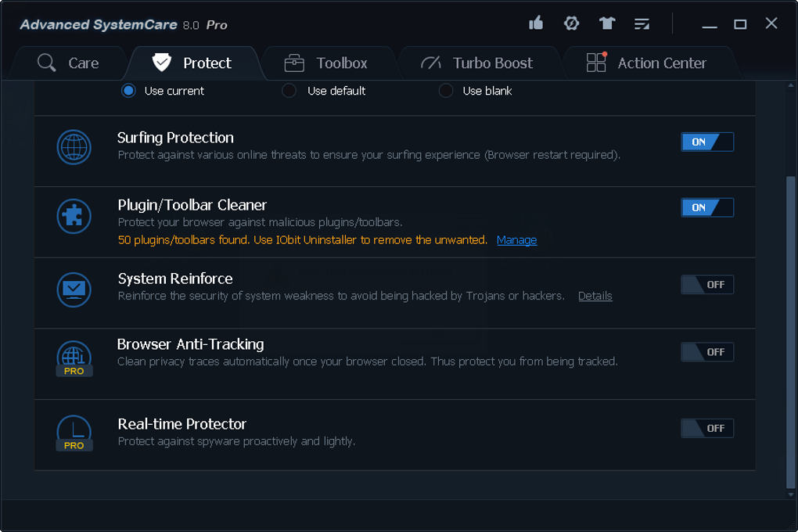Image resolution: width=798 pixels, height=532 pixels.
Task: Click the Plugin/Toolbar Cleaner puzzle icon
Action: (74, 217)
